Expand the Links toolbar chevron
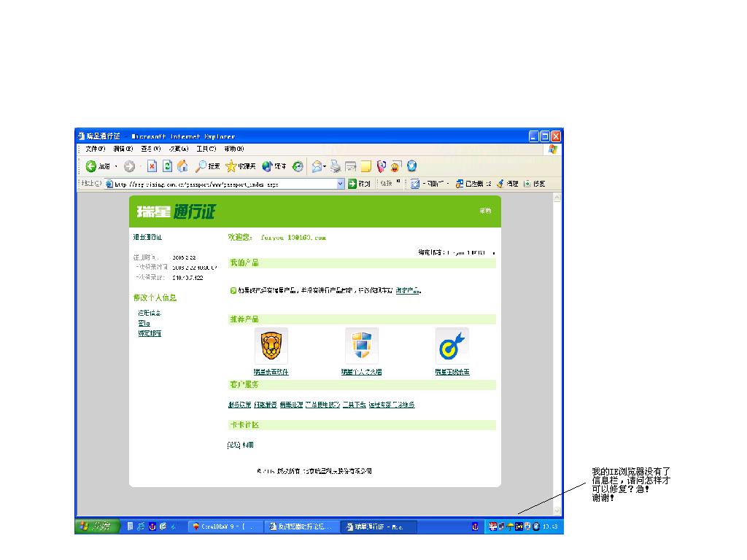 coord(398,182)
